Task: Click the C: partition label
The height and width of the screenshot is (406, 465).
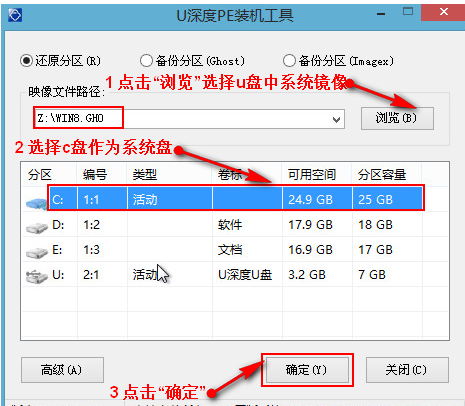Action: coord(58,200)
